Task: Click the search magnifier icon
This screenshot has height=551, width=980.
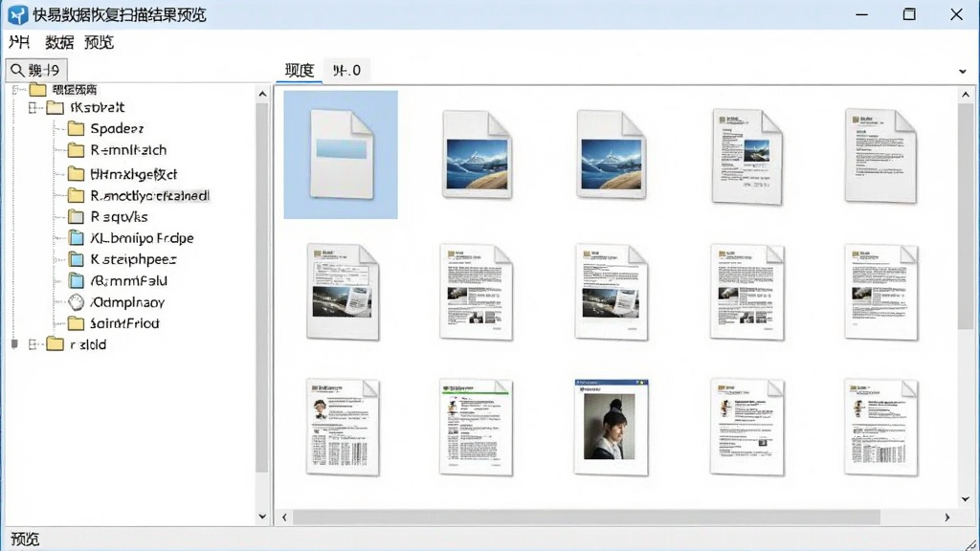Action: 17,70
